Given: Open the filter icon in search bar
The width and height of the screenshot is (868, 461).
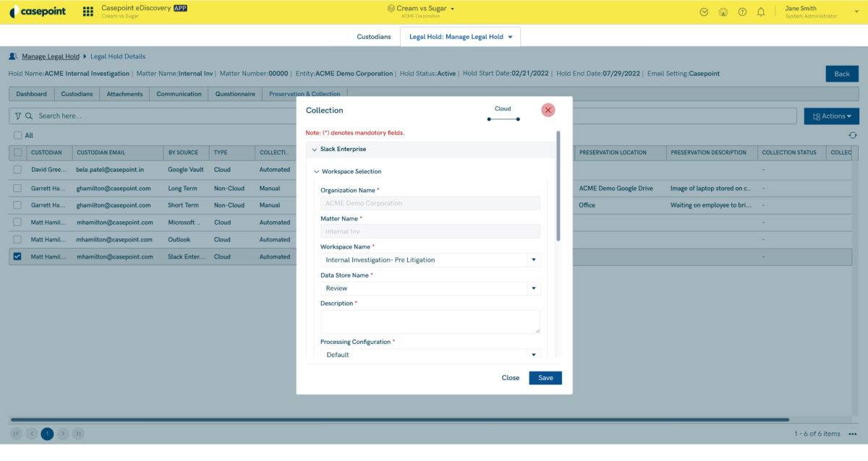Looking at the screenshot, I should pyautogui.click(x=17, y=116).
